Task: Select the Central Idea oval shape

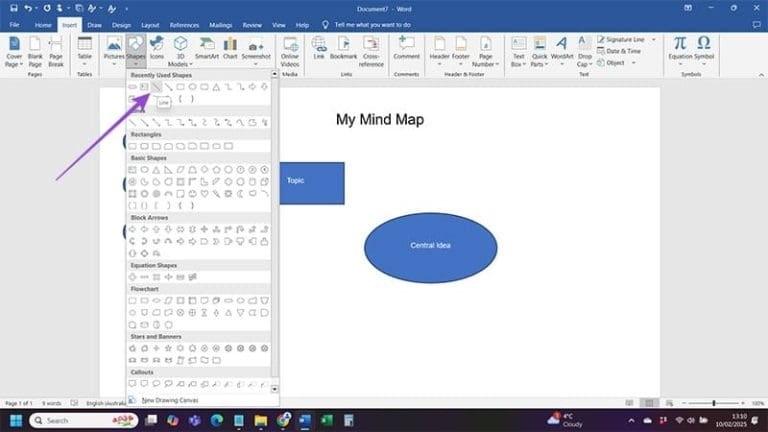Action: 431,248
